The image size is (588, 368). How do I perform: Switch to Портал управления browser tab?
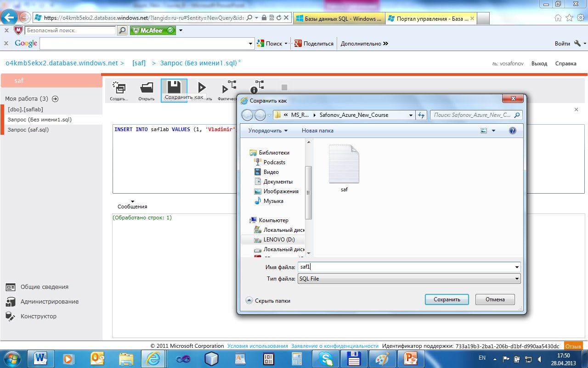pyautogui.click(x=432, y=18)
